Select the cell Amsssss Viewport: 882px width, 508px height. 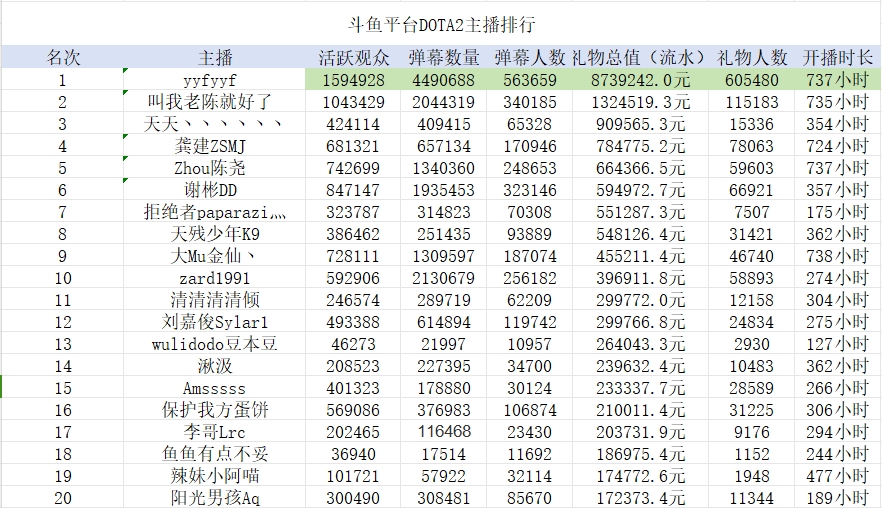pyautogui.click(x=214, y=388)
